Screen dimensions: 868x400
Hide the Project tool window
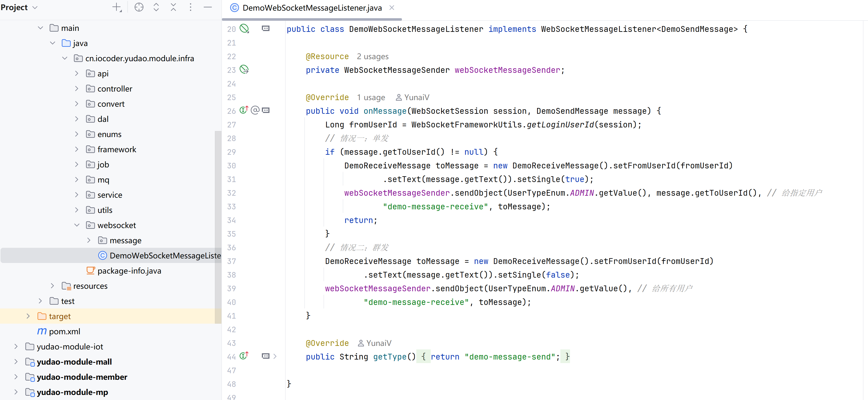pos(208,7)
